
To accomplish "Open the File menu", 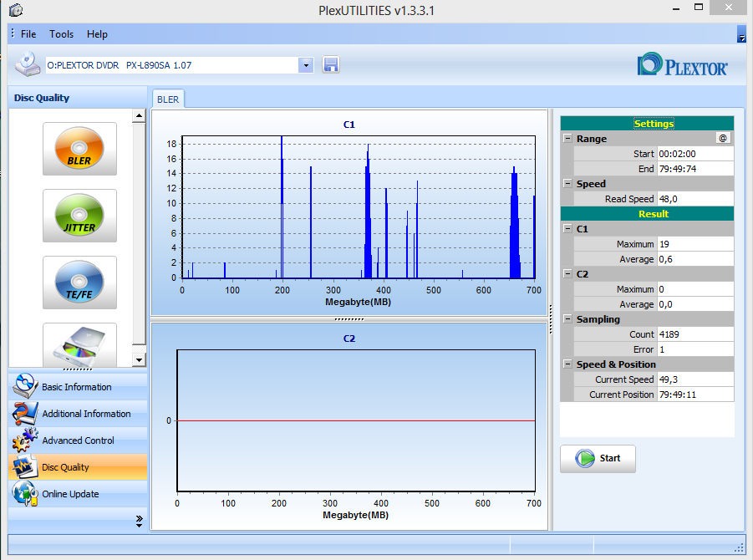I will (x=28, y=34).
